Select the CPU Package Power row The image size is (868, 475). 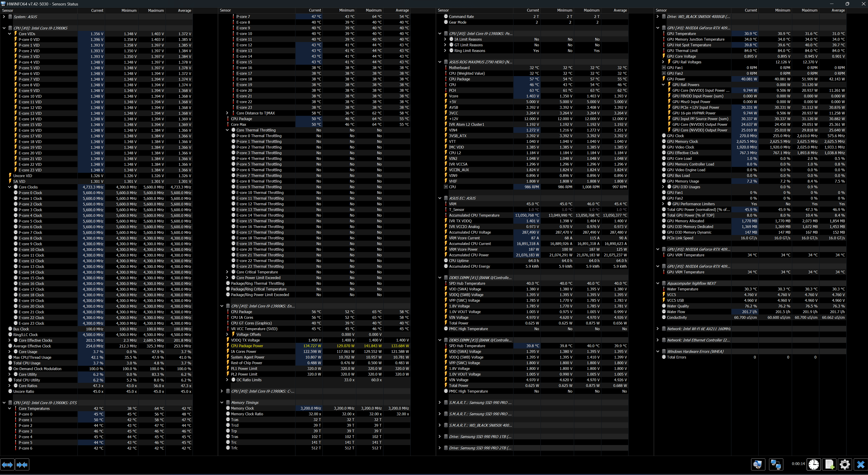247,346
